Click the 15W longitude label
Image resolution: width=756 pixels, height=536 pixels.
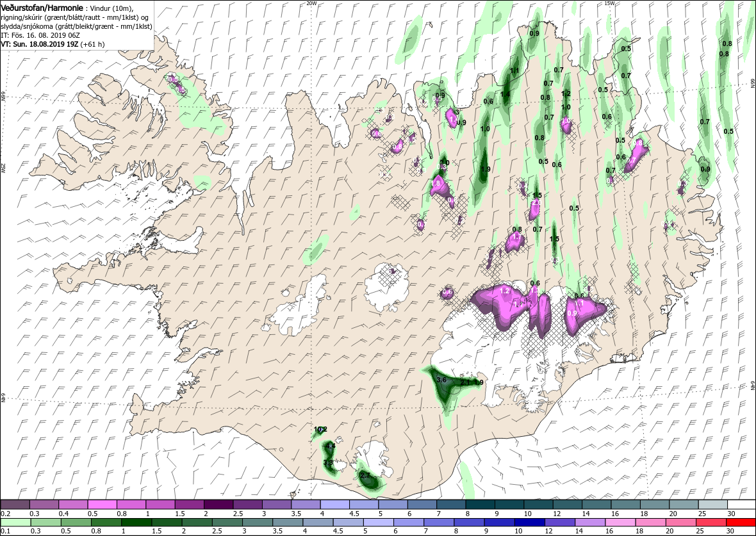[x=609, y=3]
